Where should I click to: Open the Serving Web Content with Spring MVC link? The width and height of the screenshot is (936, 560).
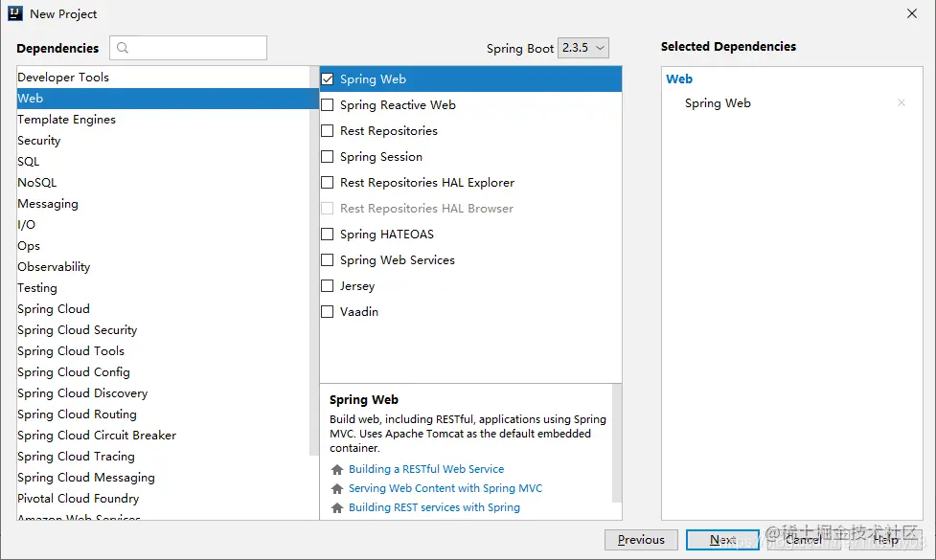445,488
